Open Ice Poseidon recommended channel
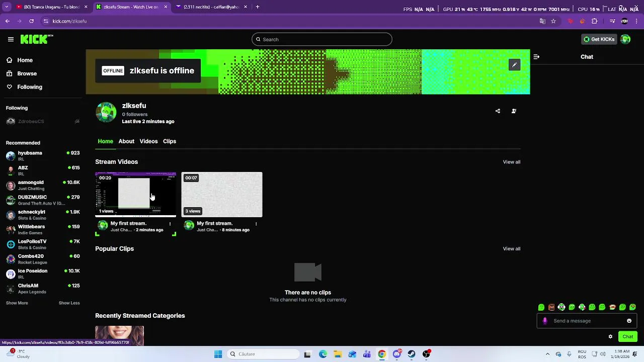Viewport: 644px width, 362px height. tap(43, 274)
